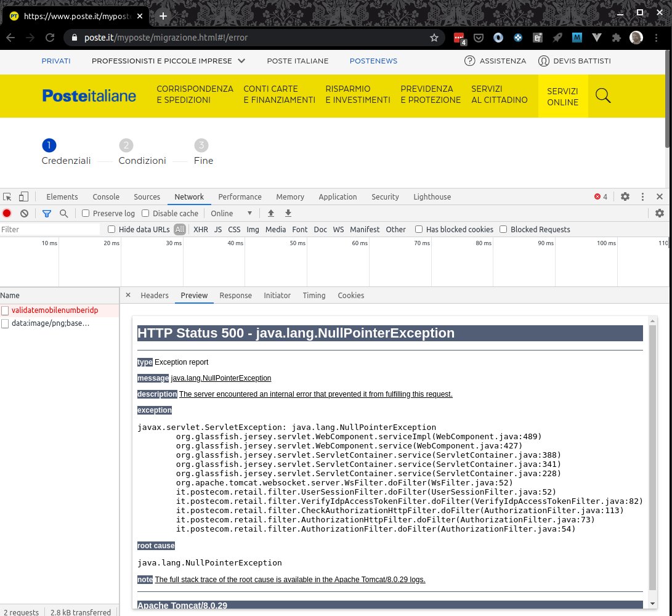
Task: Open the DevTools customize three-dot menu
Action: (642, 197)
